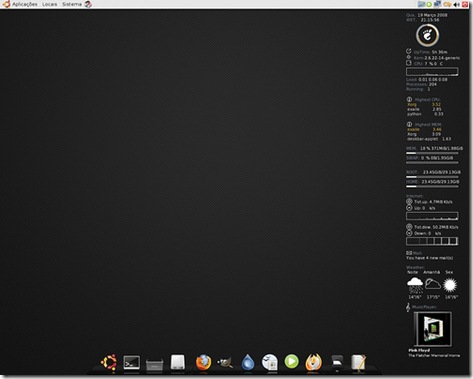Open the Aplicações menu
The image size is (473, 379).
pos(25,4)
